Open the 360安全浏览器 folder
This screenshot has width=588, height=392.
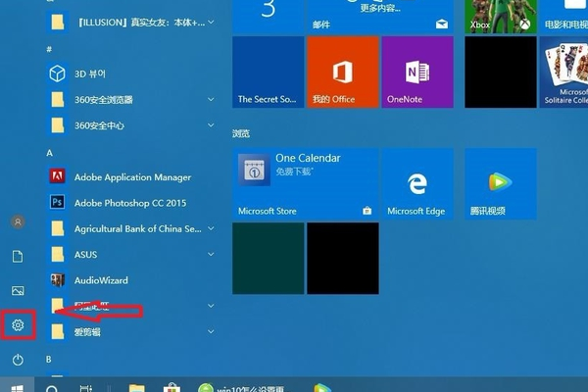click(x=131, y=99)
